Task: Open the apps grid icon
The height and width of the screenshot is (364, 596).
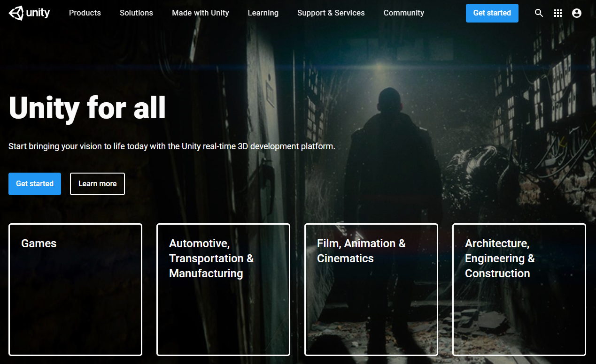Action: coord(558,13)
